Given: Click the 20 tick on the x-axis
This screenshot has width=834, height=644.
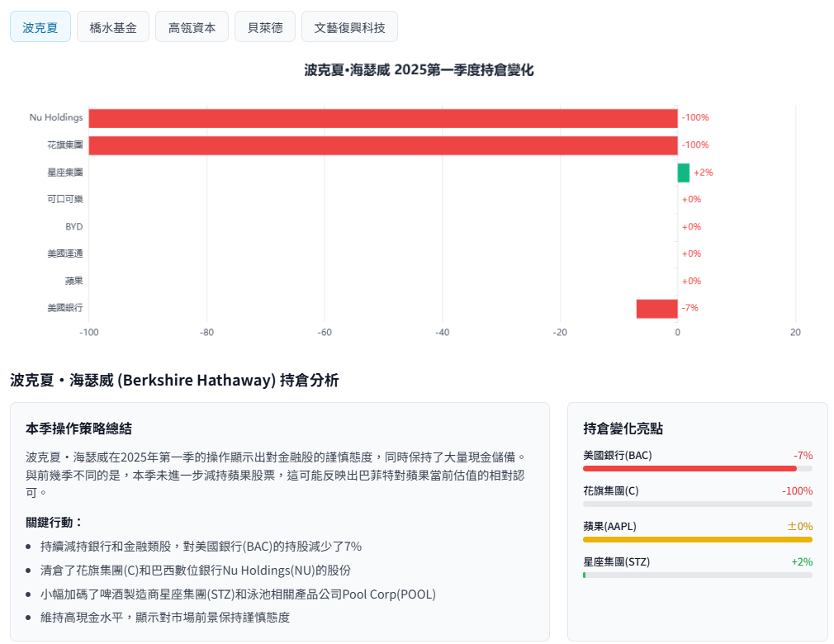Looking at the screenshot, I should point(795,333).
